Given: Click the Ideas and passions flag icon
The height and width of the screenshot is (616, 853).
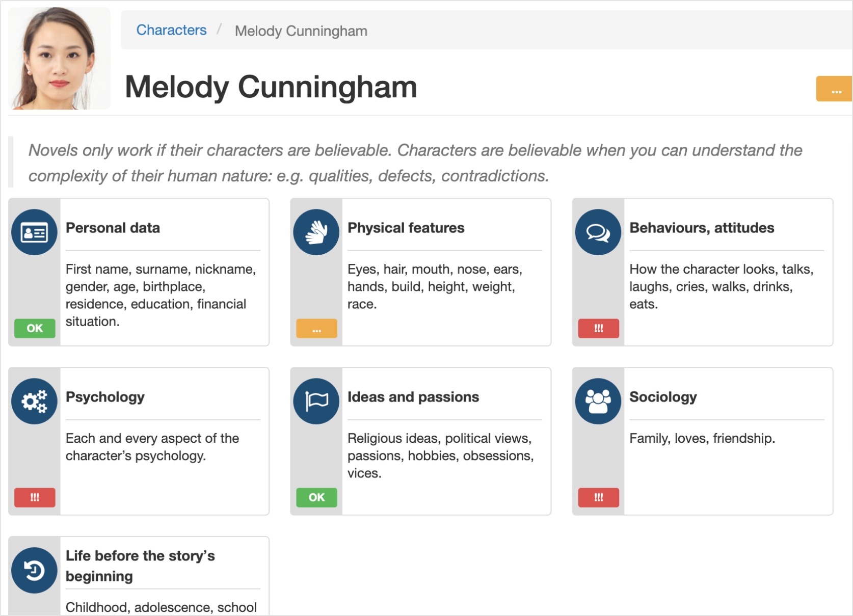Looking at the screenshot, I should [316, 401].
